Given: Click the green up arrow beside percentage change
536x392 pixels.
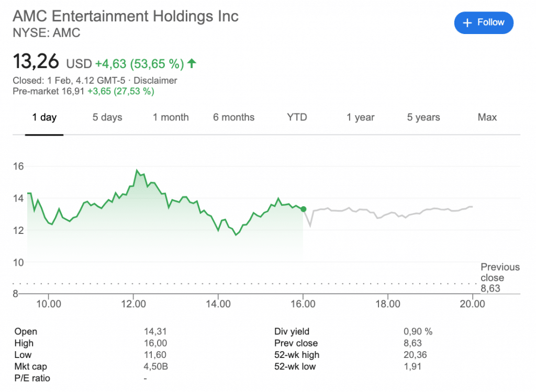Looking at the screenshot, I should point(192,64).
